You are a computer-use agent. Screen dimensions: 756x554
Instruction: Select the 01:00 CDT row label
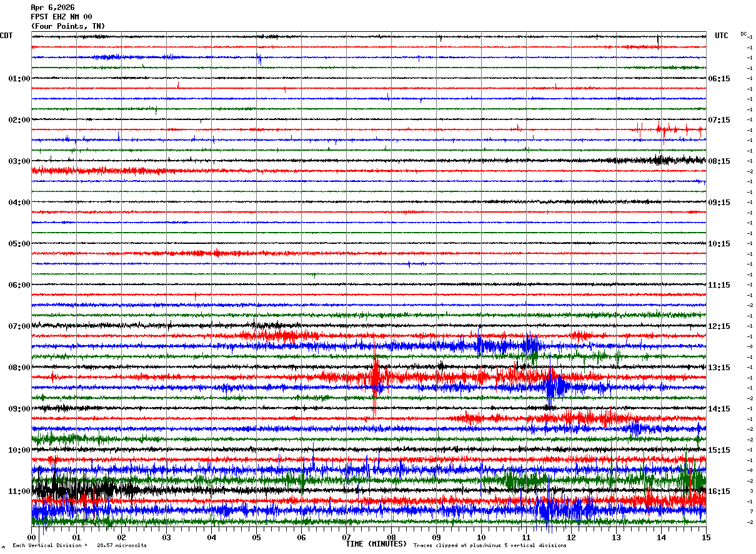tap(19, 79)
